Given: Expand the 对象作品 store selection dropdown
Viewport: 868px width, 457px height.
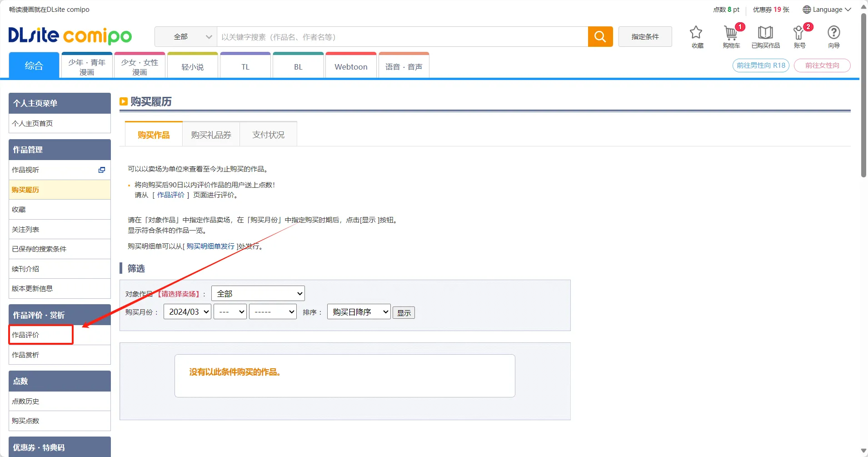Looking at the screenshot, I should click(x=258, y=294).
